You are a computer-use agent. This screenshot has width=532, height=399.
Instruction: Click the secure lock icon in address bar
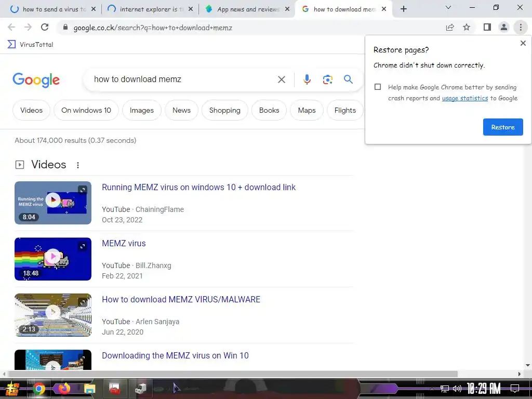pos(65,27)
